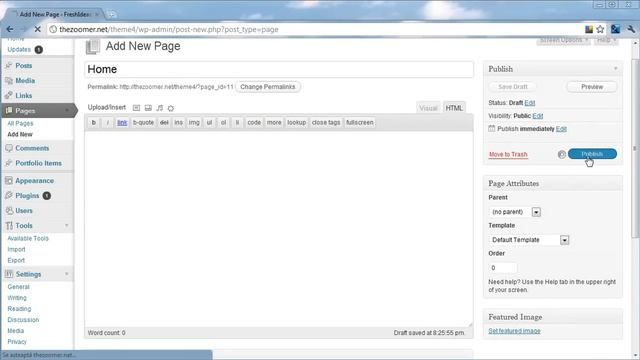Click the Order input field
Screen dimensions: 640x360
[x=503, y=268]
